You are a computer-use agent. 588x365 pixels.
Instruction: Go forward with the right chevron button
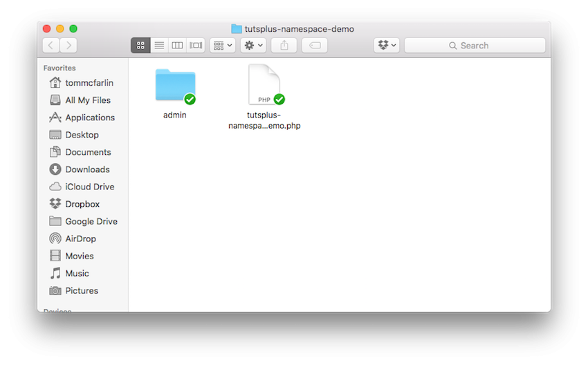point(68,46)
